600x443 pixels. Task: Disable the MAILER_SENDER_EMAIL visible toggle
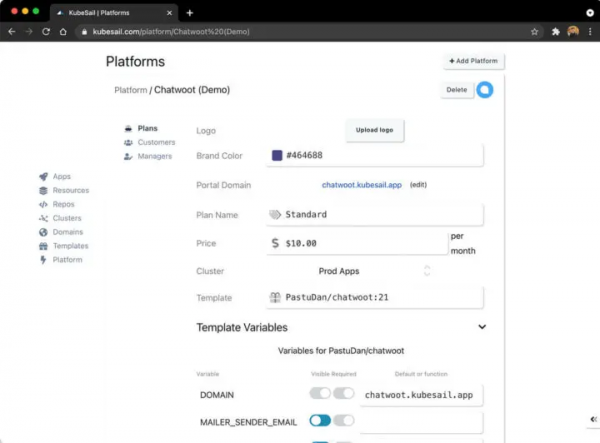320,421
